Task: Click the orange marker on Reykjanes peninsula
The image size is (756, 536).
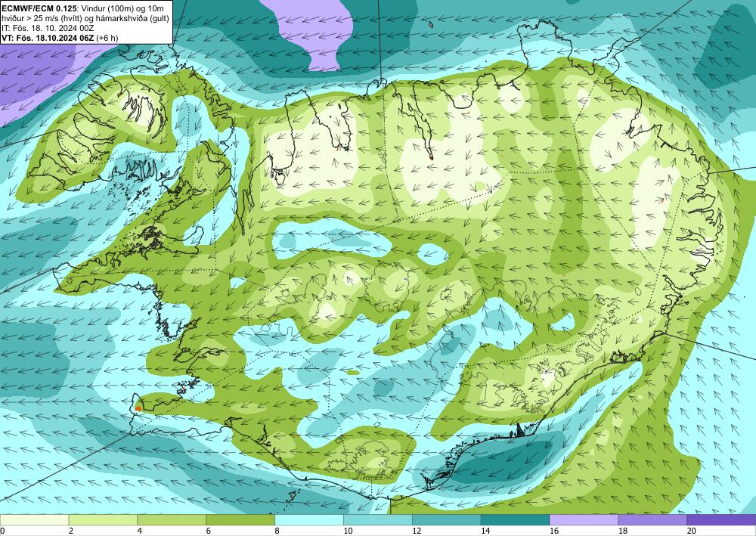Action: (138, 408)
